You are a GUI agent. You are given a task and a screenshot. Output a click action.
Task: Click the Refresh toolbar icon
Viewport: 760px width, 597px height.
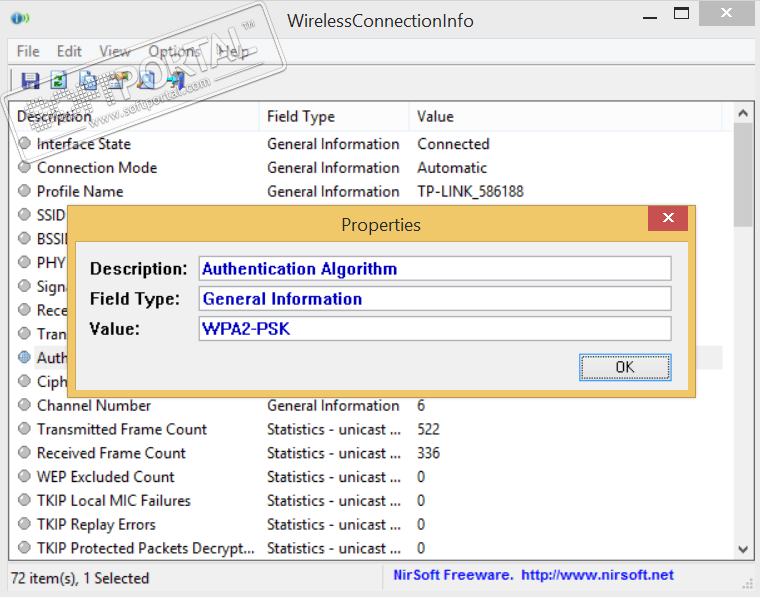click(x=59, y=80)
